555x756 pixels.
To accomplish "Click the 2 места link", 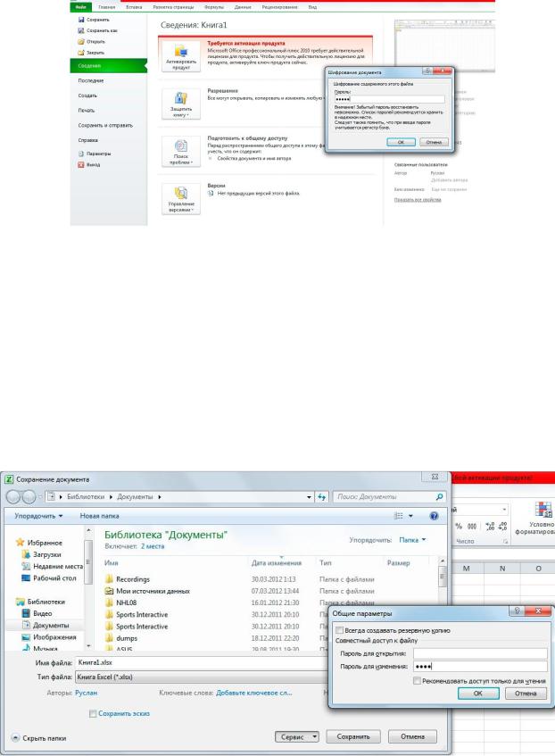I will [x=153, y=546].
